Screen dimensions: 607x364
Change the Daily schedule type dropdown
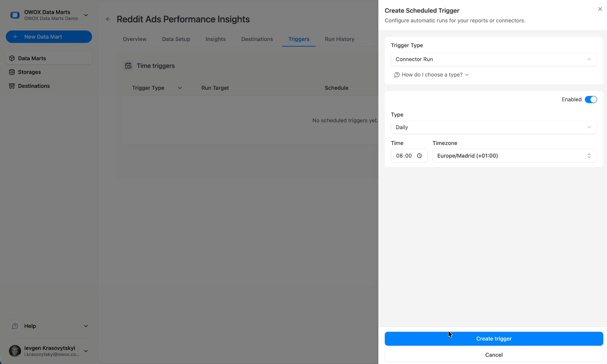pos(494,127)
